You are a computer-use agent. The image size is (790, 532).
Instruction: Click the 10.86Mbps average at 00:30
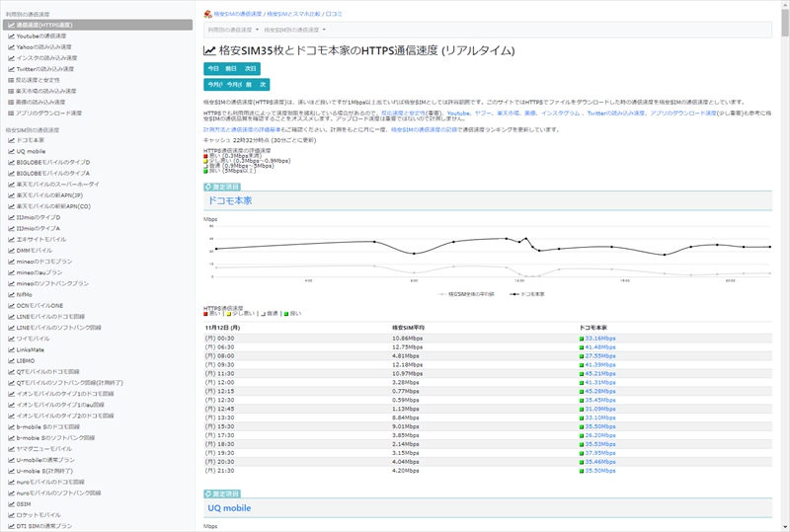tap(407, 339)
